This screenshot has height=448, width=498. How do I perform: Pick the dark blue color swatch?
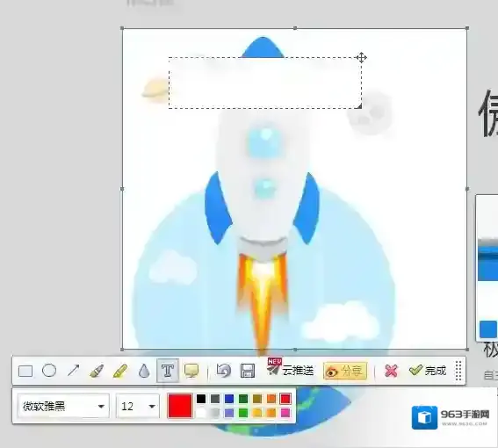229,399
